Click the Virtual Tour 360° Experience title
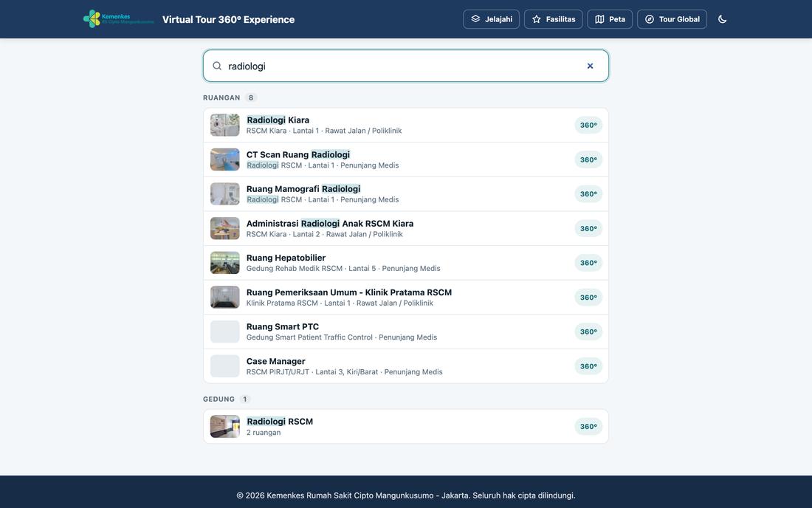 [228, 19]
